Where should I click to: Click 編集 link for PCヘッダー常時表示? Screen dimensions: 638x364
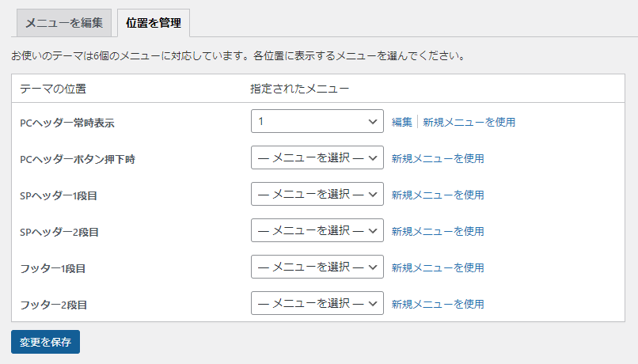401,122
